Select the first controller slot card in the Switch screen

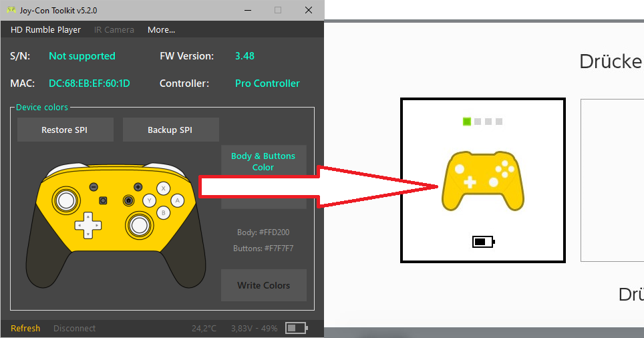(x=483, y=180)
